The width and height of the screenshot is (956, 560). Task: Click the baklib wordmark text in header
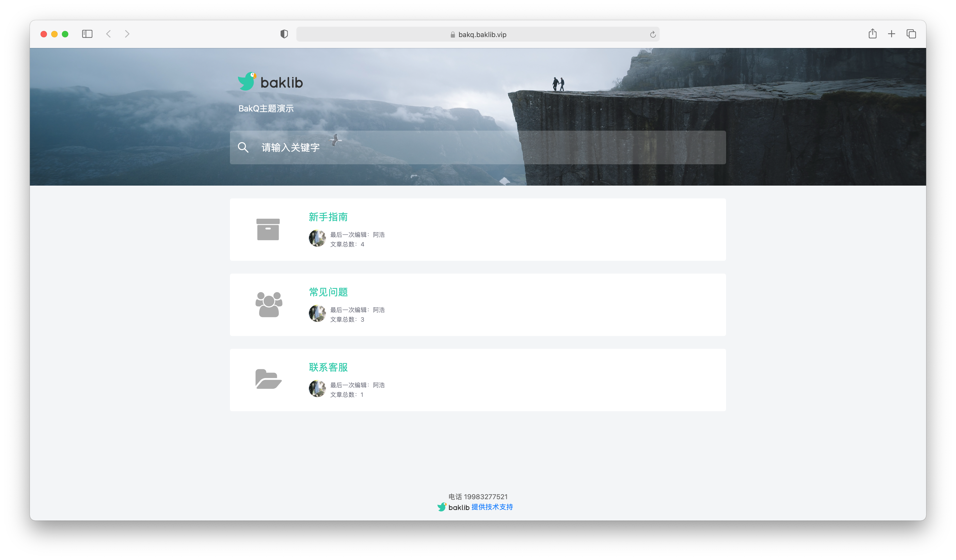click(281, 82)
